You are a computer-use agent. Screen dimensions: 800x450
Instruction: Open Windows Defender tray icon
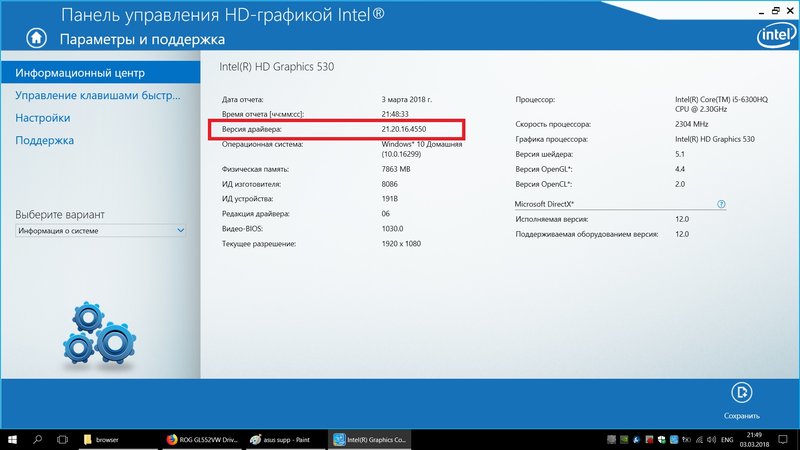pyautogui.click(x=662, y=440)
